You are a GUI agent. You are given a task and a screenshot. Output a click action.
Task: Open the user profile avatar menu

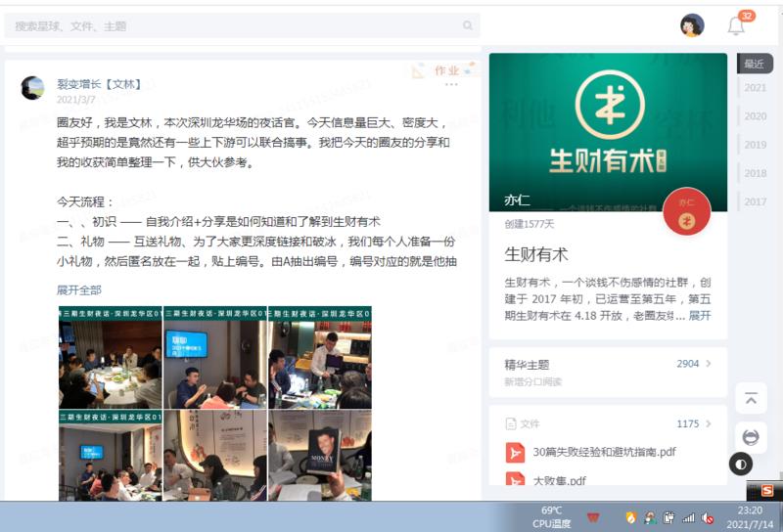[692, 25]
